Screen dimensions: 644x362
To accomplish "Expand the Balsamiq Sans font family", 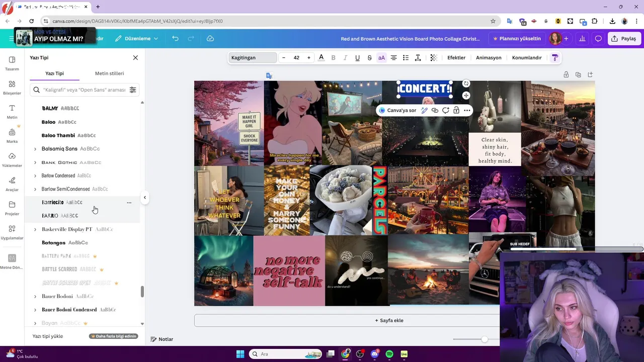I will pos(35,149).
